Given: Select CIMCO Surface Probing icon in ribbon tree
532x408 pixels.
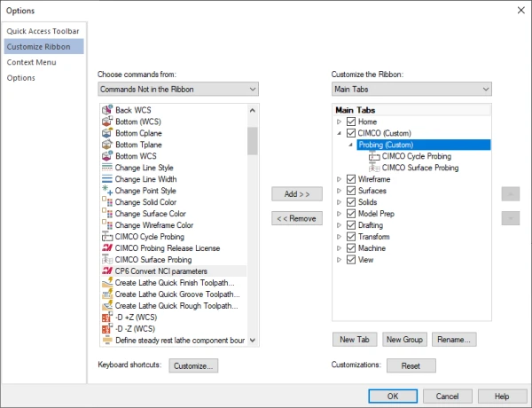Looking at the screenshot, I should pos(374,168).
